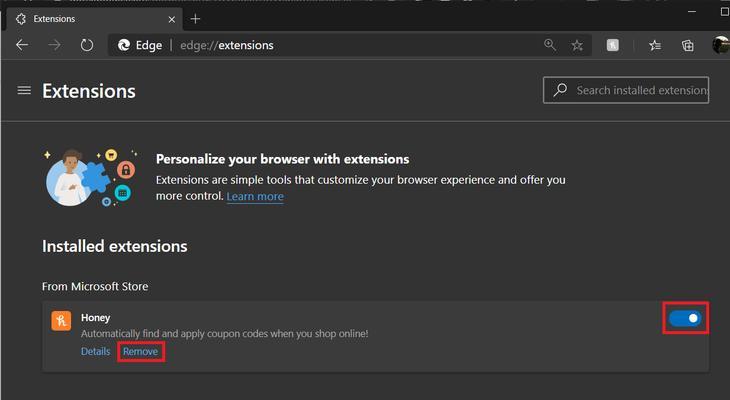The width and height of the screenshot is (730, 400).
Task: Click the search magnifier in extensions search
Action: click(560, 90)
